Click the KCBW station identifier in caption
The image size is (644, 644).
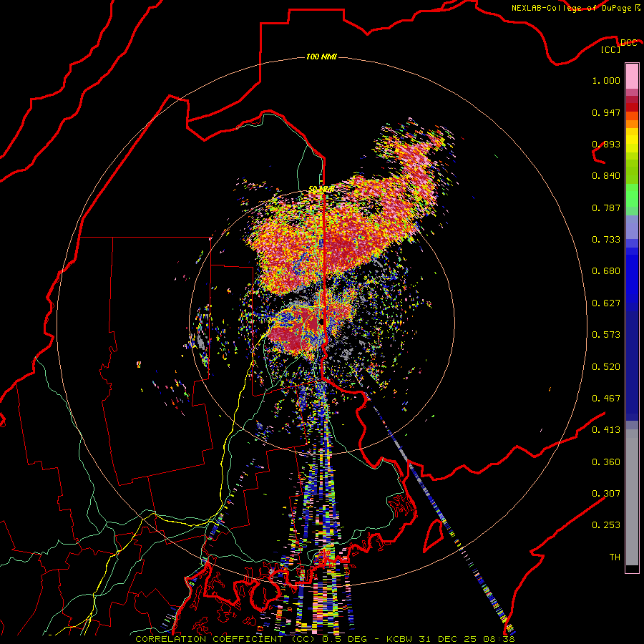click(400, 639)
